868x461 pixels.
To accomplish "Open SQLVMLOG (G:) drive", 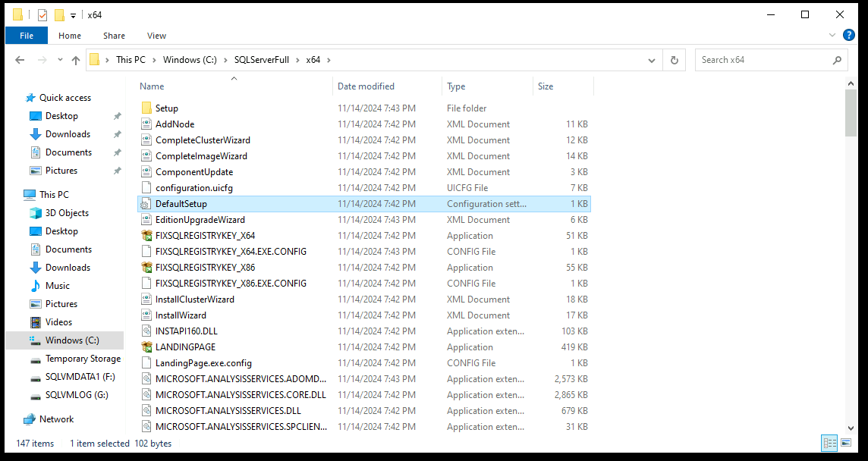I will (77, 395).
